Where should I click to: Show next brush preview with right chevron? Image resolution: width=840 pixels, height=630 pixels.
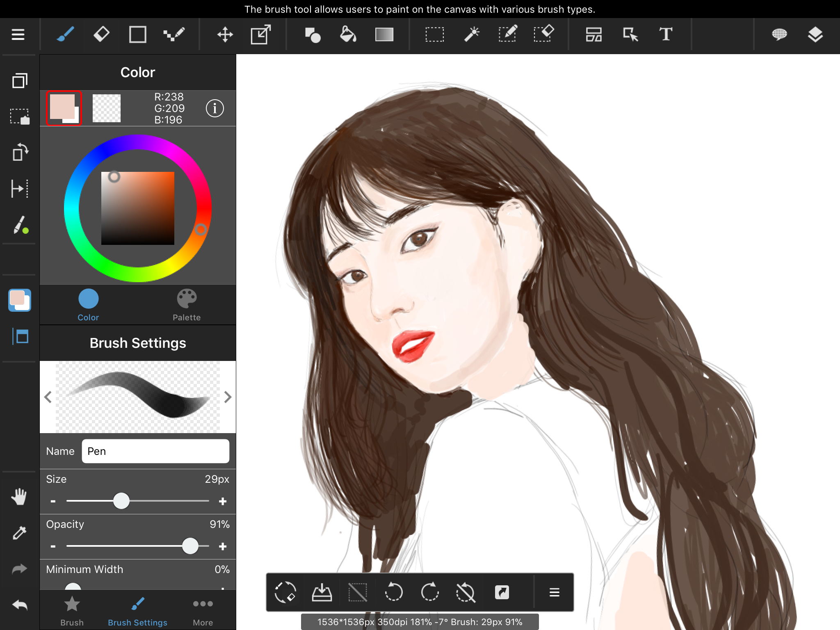pos(228,397)
